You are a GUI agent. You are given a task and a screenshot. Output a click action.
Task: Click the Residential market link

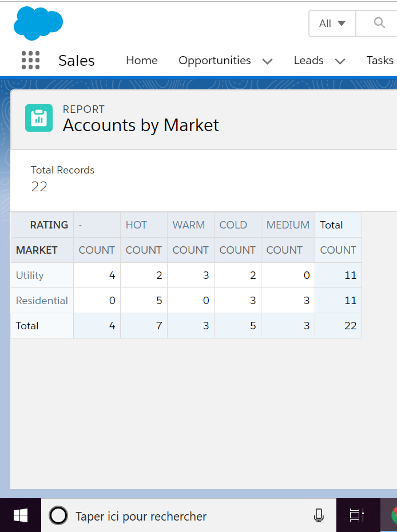(42, 301)
